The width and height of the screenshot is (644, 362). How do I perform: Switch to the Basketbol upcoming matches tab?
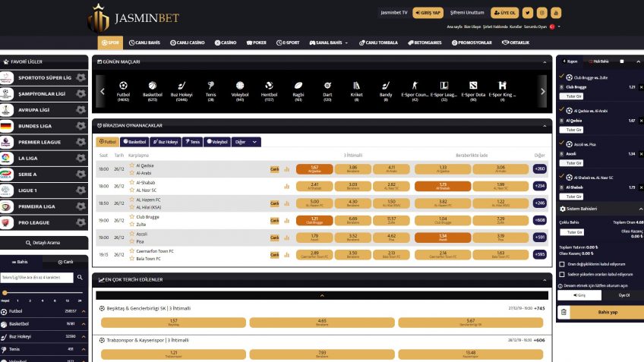134,142
